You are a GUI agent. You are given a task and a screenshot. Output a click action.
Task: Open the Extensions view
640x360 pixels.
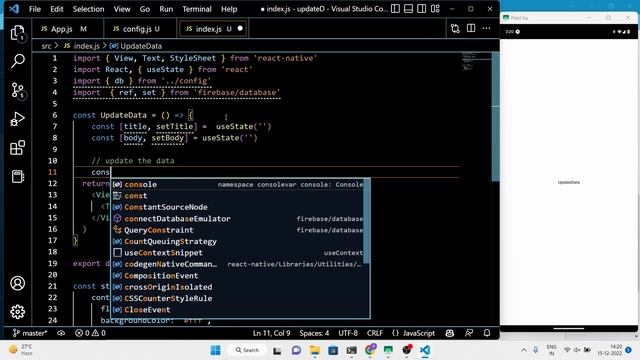click(x=18, y=148)
